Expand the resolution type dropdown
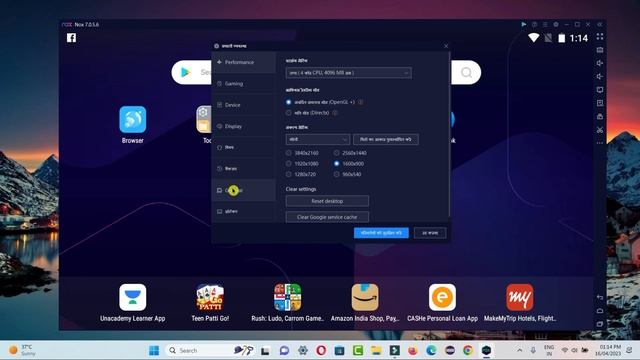Image resolution: width=640 pixels, height=360 pixels. pyautogui.click(x=318, y=140)
